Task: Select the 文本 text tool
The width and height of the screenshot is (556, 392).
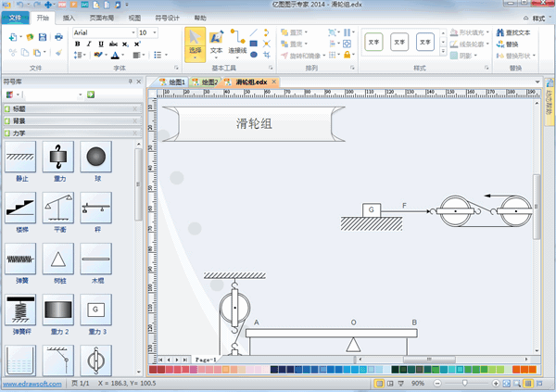Action: [216, 43]
